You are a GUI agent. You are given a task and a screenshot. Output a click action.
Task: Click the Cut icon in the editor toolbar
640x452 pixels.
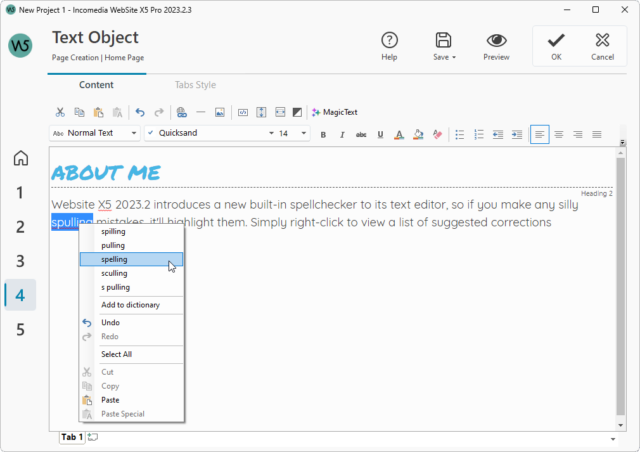[x=60, y=112]
